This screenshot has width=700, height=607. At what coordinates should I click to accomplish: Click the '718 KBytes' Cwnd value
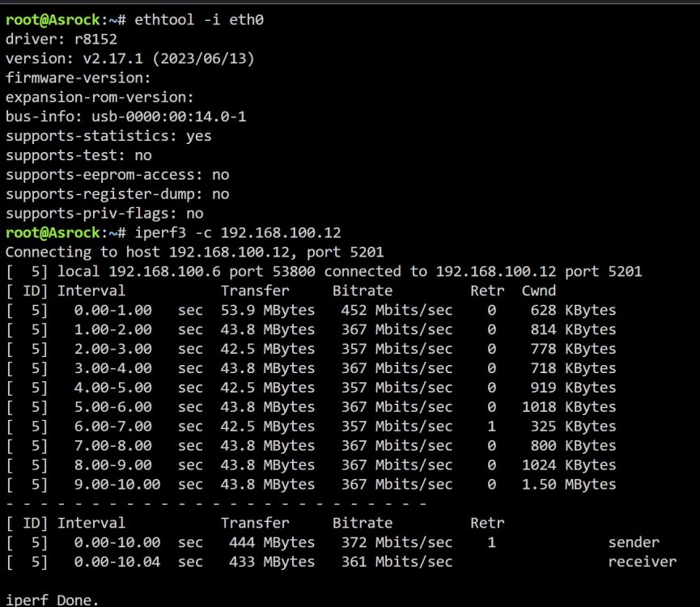573,368
